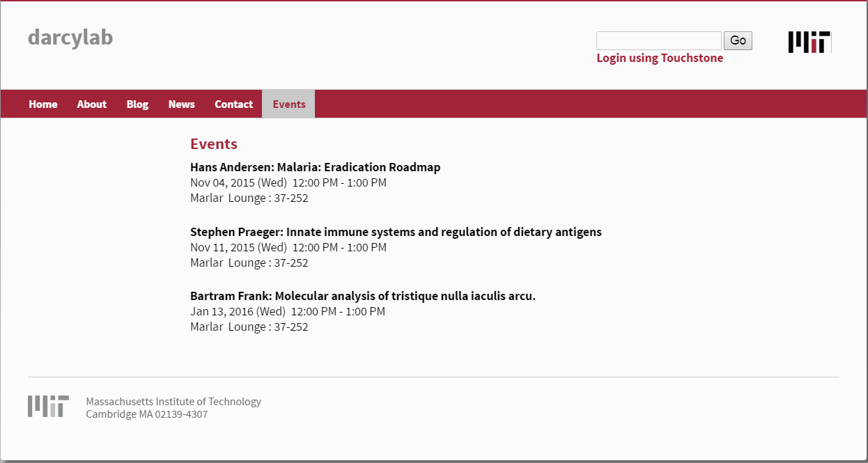Open the Home menu item
Viewport: 868px width, 463px height.
(43, 104)
